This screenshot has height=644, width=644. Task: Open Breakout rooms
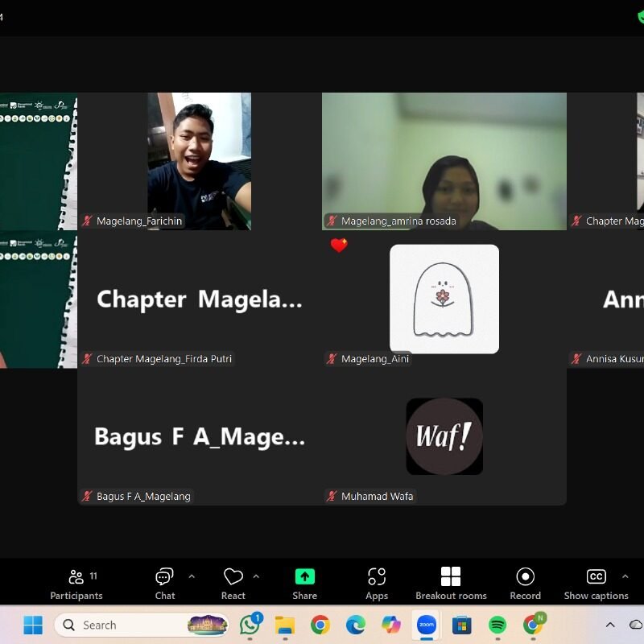point(451,583)
